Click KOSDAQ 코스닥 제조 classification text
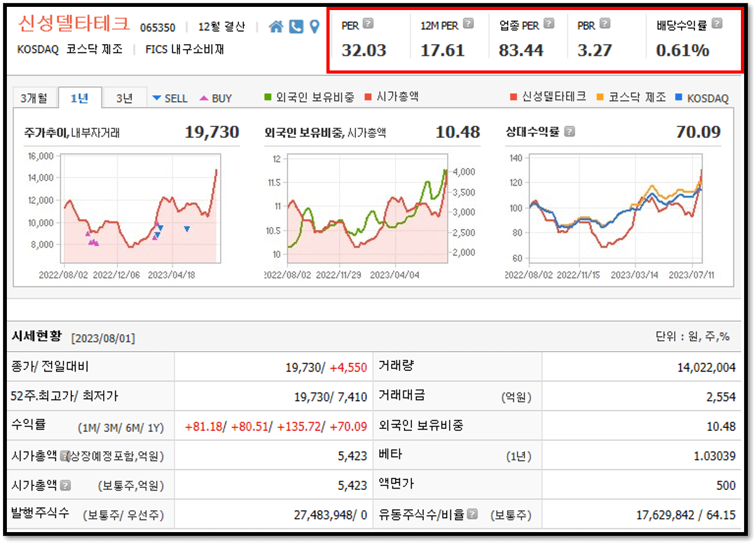Viewport: 756px width, 544px height. pos(69,48)
